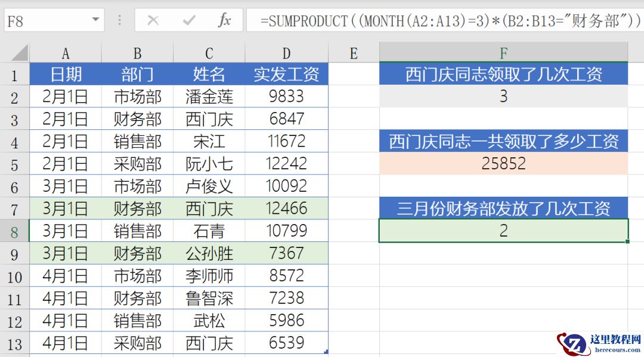Select row 8 header
644x357 pixels.
[x=14, y=231]
